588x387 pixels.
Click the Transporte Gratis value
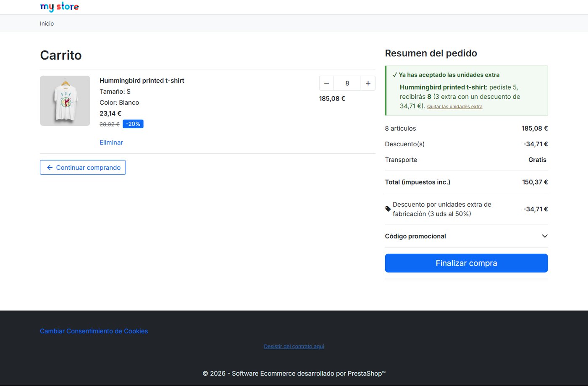click(537, 160)
